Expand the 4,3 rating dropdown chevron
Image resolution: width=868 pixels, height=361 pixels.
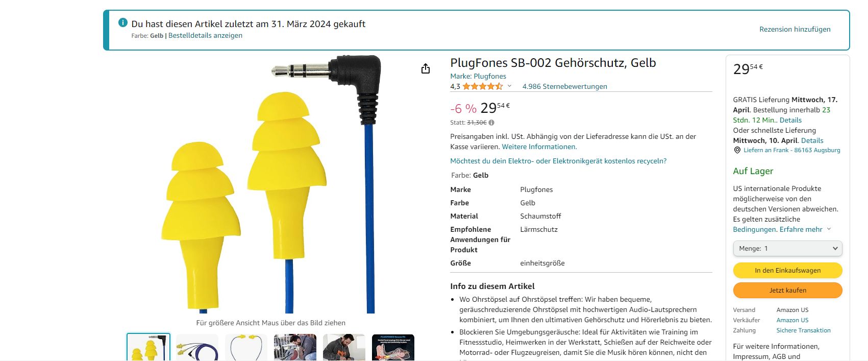[x=509, y=86]
